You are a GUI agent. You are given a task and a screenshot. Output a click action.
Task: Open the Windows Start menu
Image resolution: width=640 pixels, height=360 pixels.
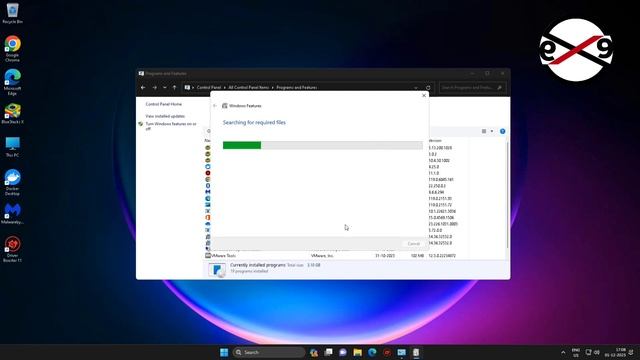tap(224, 352)
